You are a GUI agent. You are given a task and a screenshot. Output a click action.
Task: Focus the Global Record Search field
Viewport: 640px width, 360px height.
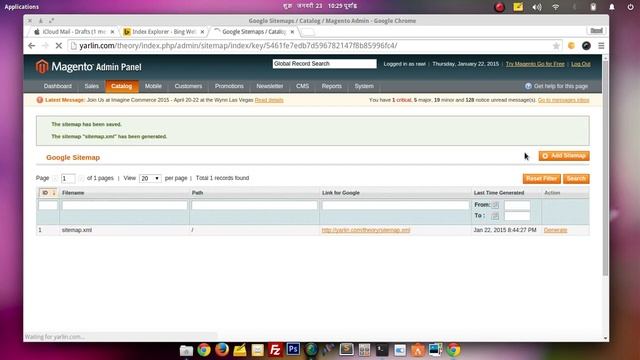[324, 64]
